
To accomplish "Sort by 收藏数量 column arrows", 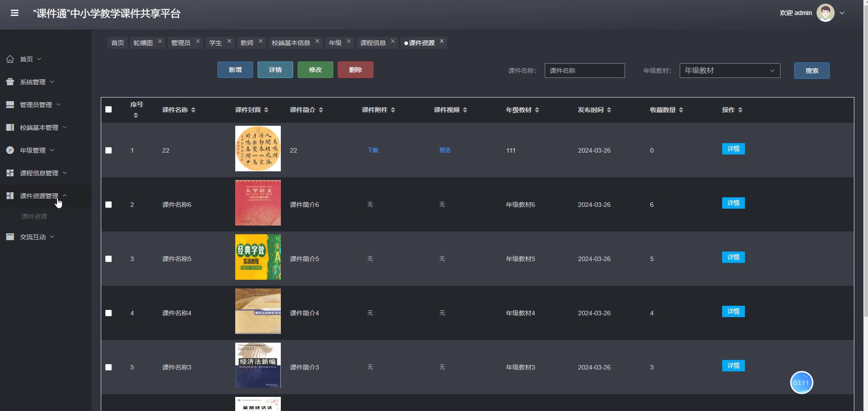I will point(681,110).
